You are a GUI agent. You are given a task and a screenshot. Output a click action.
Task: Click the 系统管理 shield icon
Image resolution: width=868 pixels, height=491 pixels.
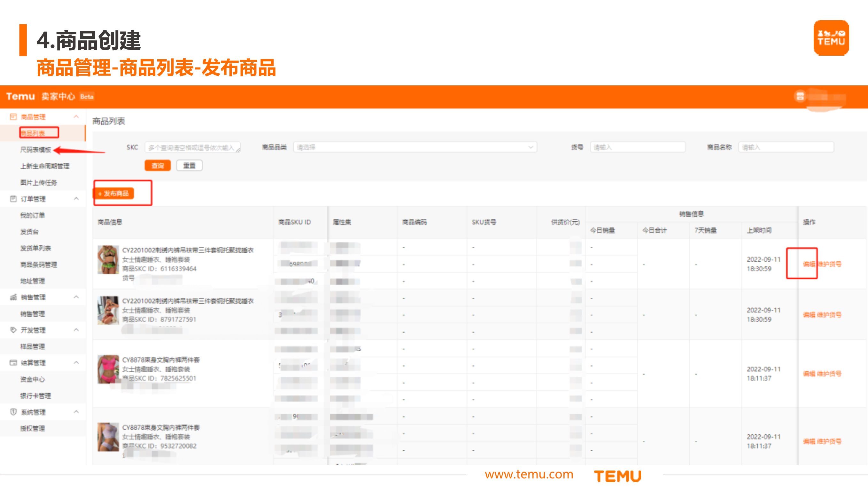[x=13, y=412]
